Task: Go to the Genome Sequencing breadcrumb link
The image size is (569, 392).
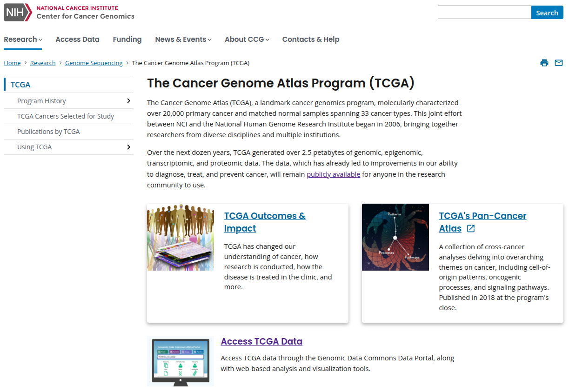Action: [x=94, y=63]
